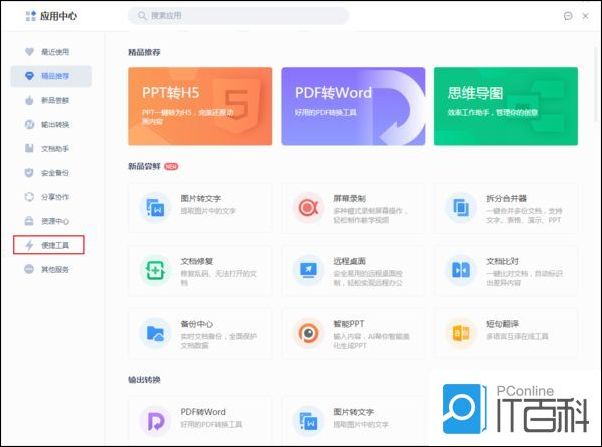Click the 精品推荐 section heading above banners
Screen dimensions: 602x447
(144, 52)
